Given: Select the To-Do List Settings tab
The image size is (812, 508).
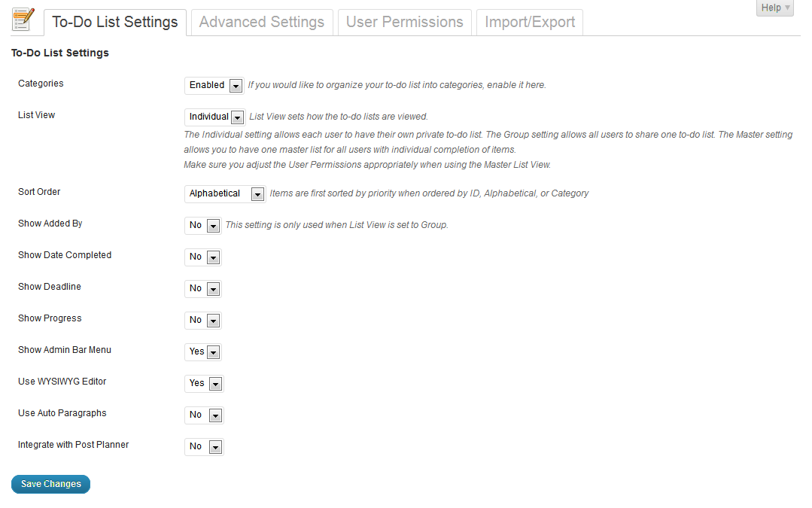Looking at the screenshot, I should tap(114, 22).
